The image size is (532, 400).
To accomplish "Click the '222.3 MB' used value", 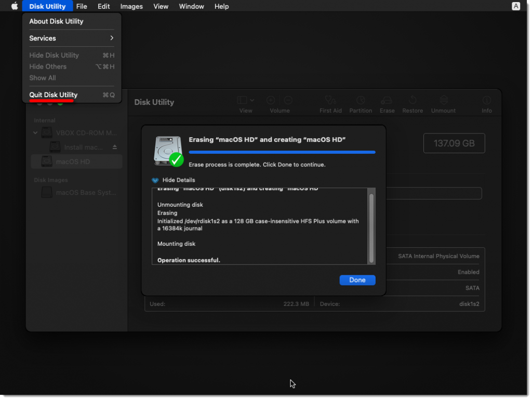I will click(296, 304).
